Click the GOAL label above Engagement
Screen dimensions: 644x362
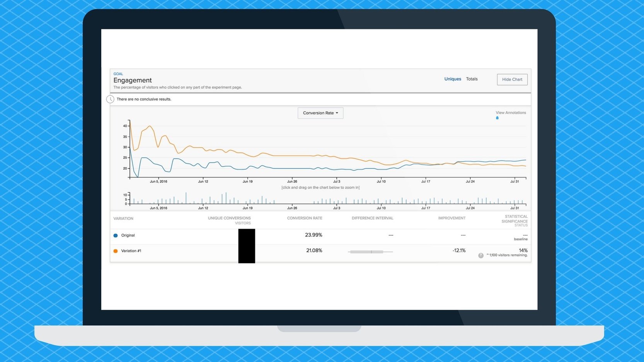tap(118, 74)
